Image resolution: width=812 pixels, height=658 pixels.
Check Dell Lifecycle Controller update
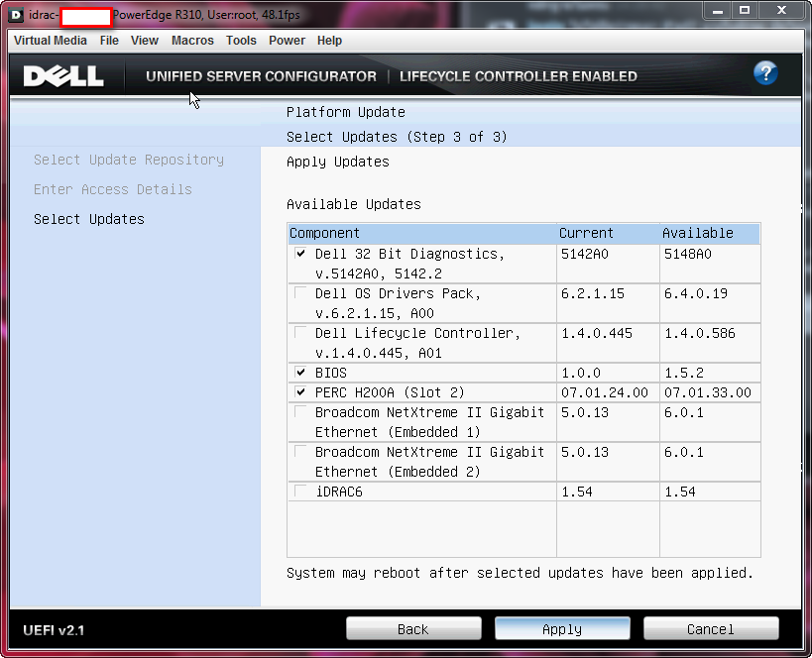point(300,332)
